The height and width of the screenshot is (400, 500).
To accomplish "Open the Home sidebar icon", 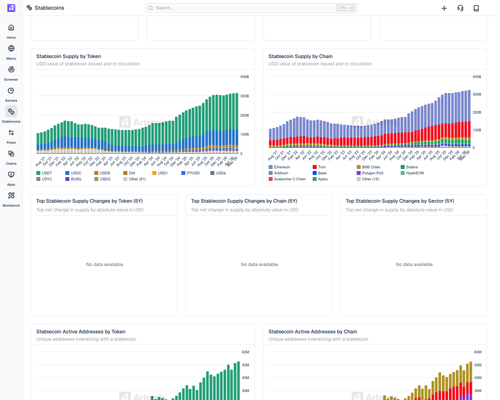I will tap(11, 28).
